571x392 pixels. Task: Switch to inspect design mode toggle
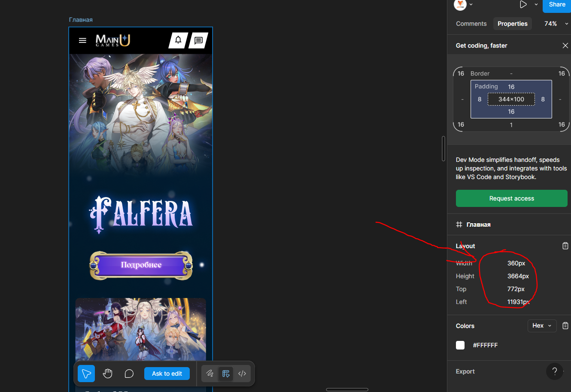coord(226,374)
